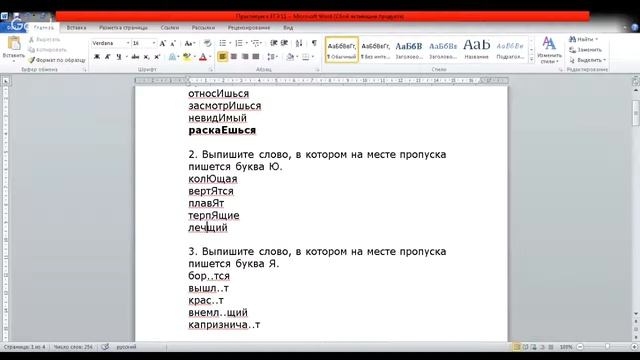This screenshot has height=360, width=640.
Task: Open the Font Color red A swatch
Action: (203, 57)
